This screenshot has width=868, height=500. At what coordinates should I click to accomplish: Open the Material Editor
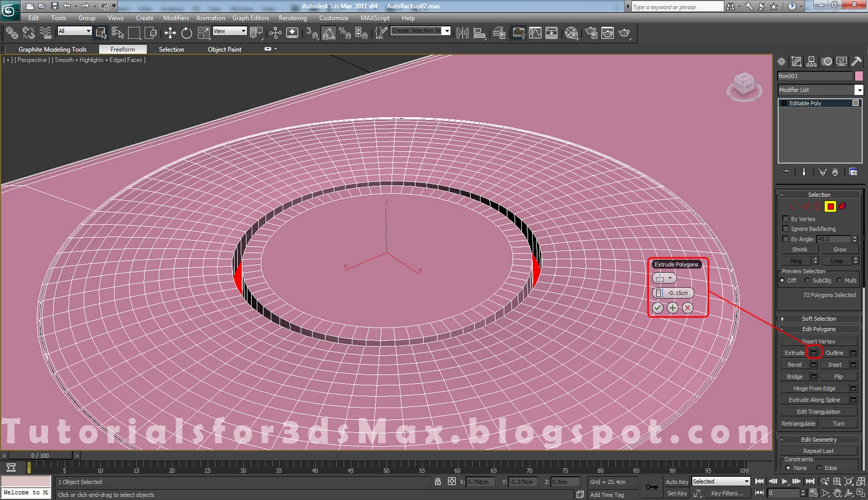(571, 33)
